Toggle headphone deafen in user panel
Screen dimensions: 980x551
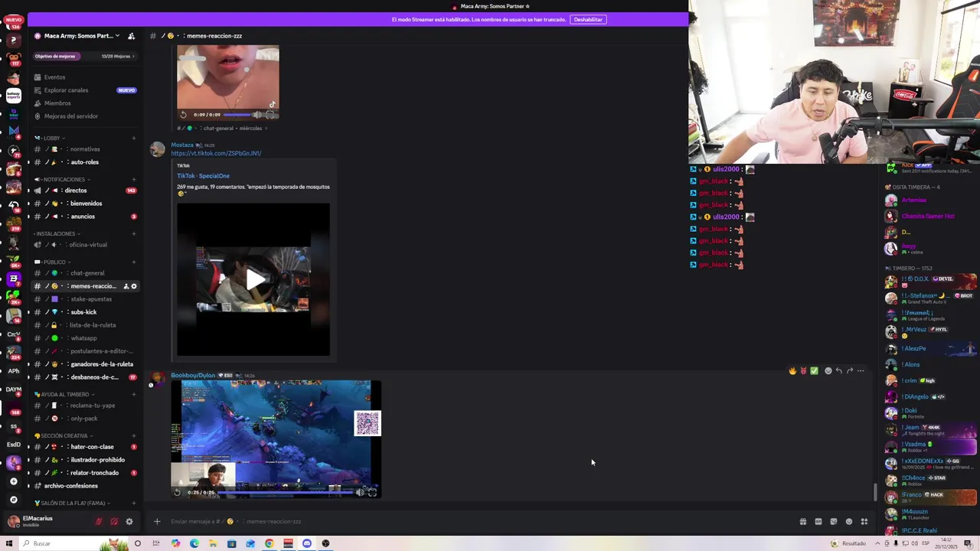(114, 521)
